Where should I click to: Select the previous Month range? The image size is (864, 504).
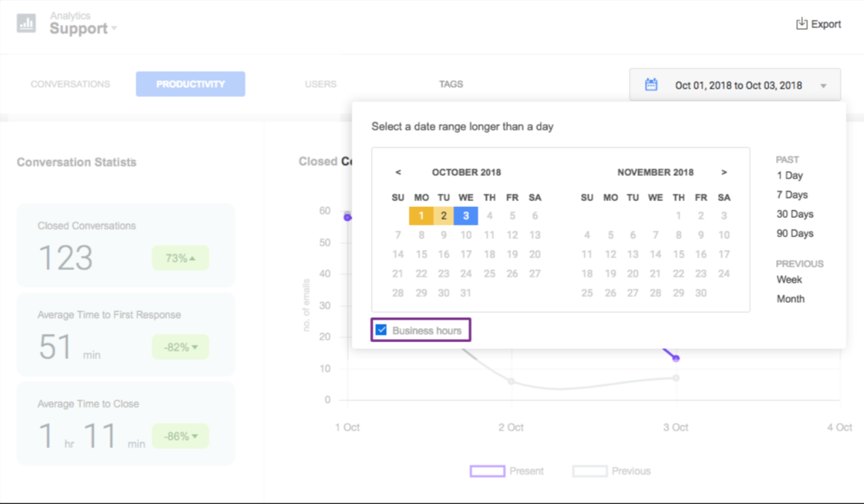[791, 299]
